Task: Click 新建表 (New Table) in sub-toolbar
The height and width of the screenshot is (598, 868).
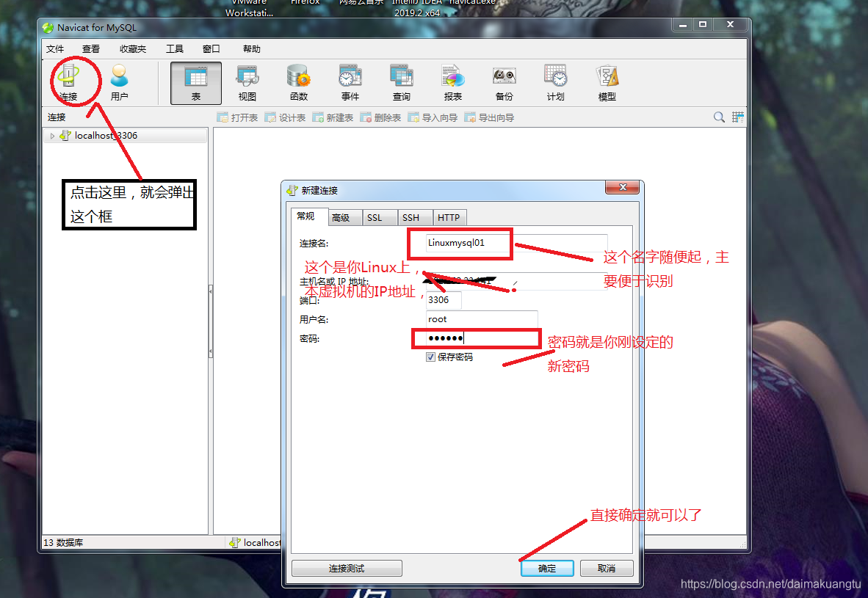Action: [333, 117]
